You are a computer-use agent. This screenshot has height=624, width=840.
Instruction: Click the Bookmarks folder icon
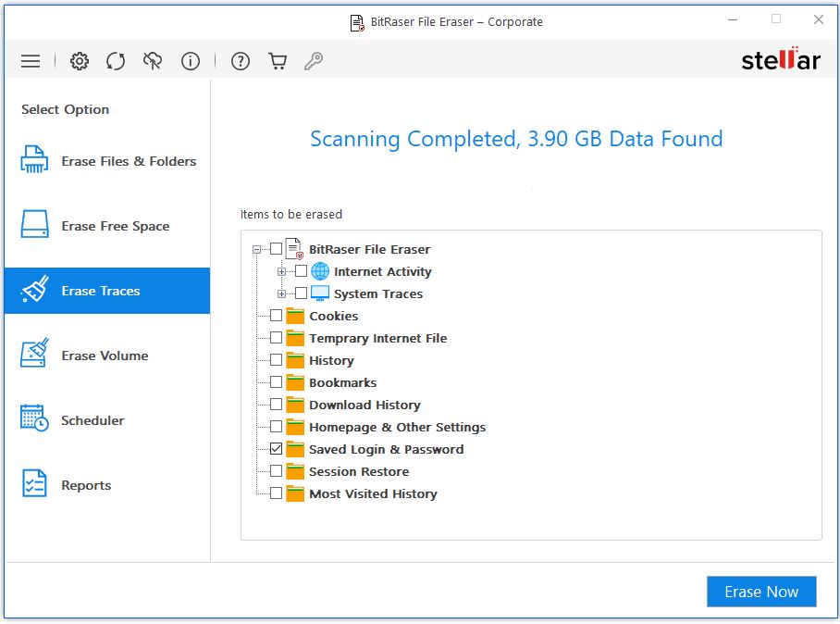click(x=295, y=382)
